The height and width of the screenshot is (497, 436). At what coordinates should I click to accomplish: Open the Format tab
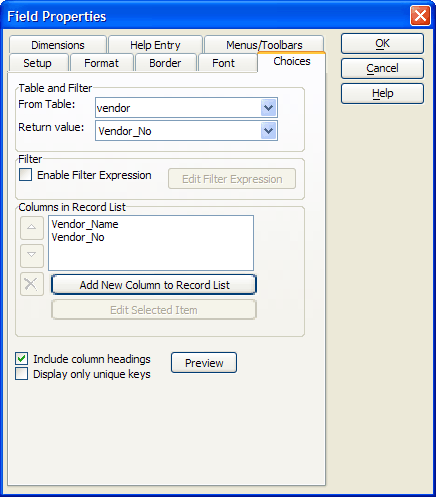[101, 63]
